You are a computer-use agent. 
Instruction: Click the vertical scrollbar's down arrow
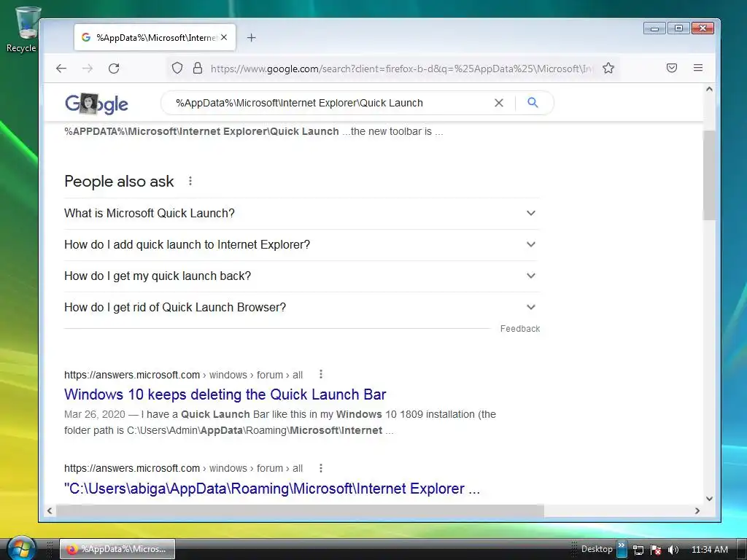pyautogui.click(x=709, y=499)
